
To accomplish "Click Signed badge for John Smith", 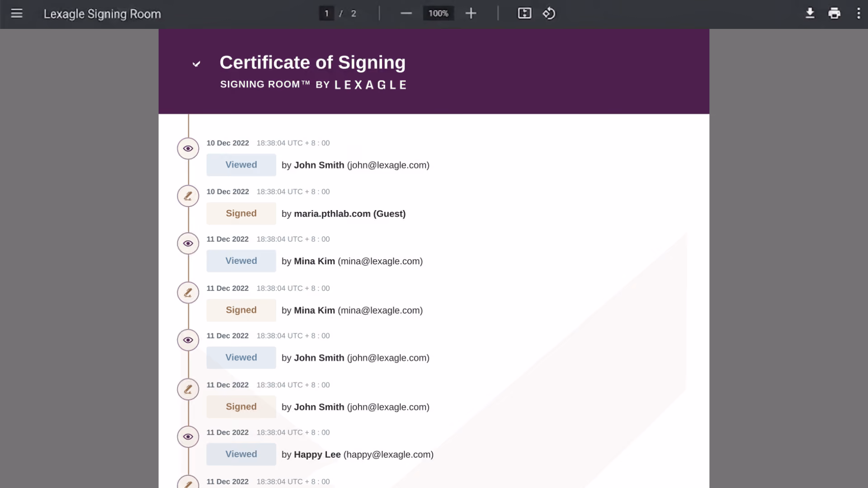I will pos(241,407).
